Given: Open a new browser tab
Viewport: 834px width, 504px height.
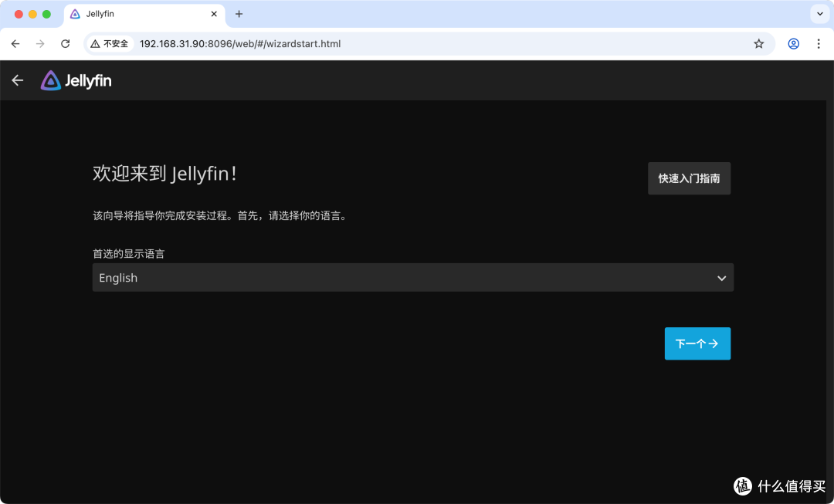Looking at the screenshot, I should pyautogui.click(x=239, y=15).
